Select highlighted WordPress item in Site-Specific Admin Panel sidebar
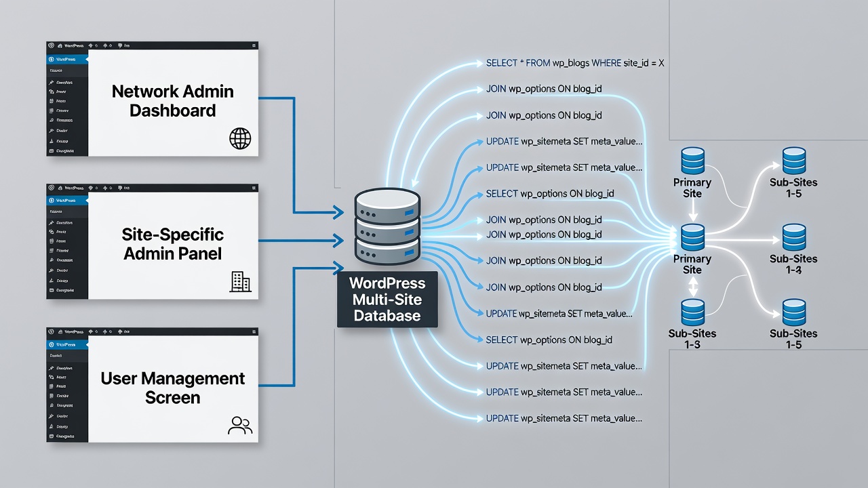This screenshot has width=868, height=488. 68,201
